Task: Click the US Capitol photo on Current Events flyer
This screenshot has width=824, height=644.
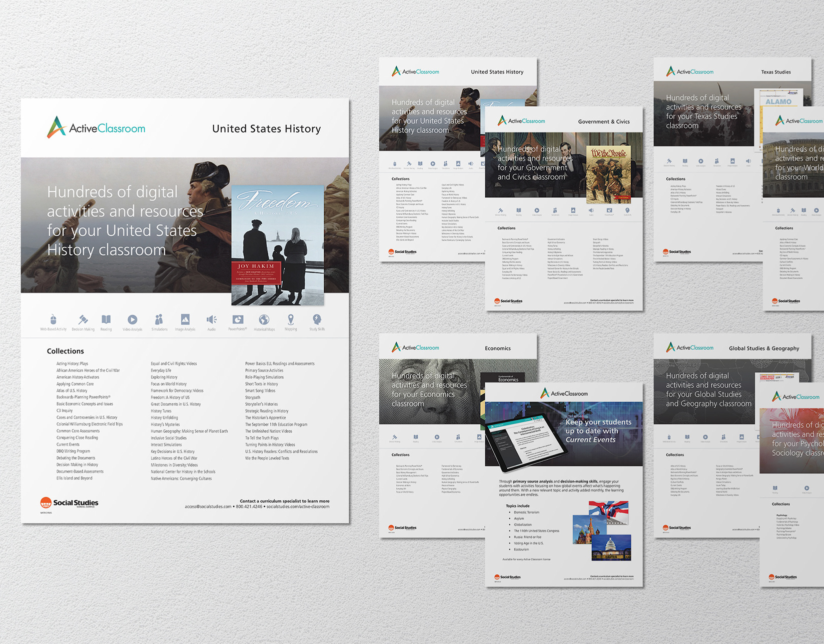Action: pos(611,548)
